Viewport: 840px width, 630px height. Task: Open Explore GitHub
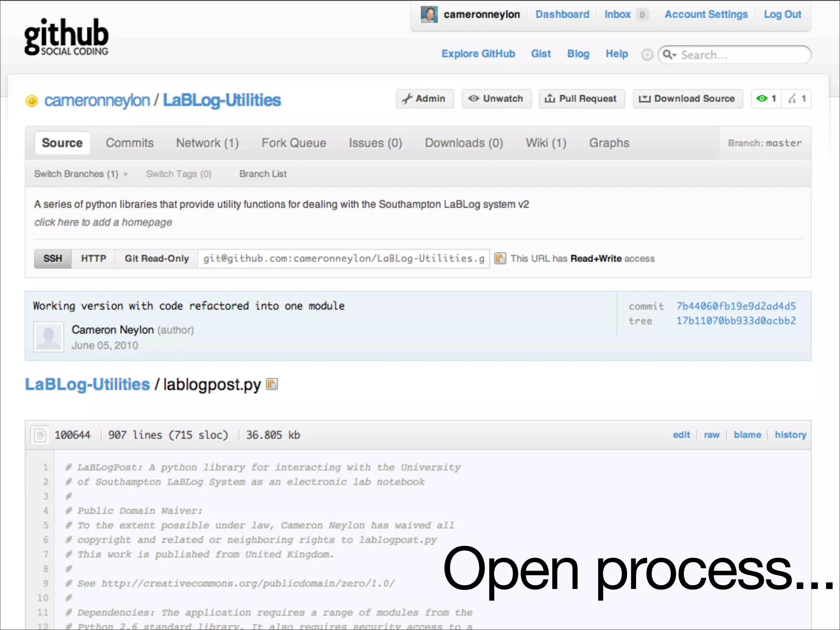pos(478,54)
